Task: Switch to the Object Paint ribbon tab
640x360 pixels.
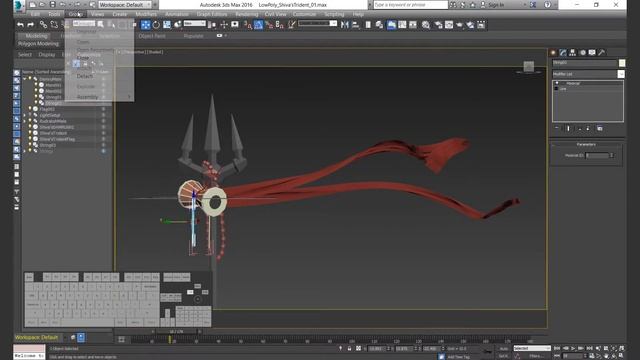Action: (152, 36)
